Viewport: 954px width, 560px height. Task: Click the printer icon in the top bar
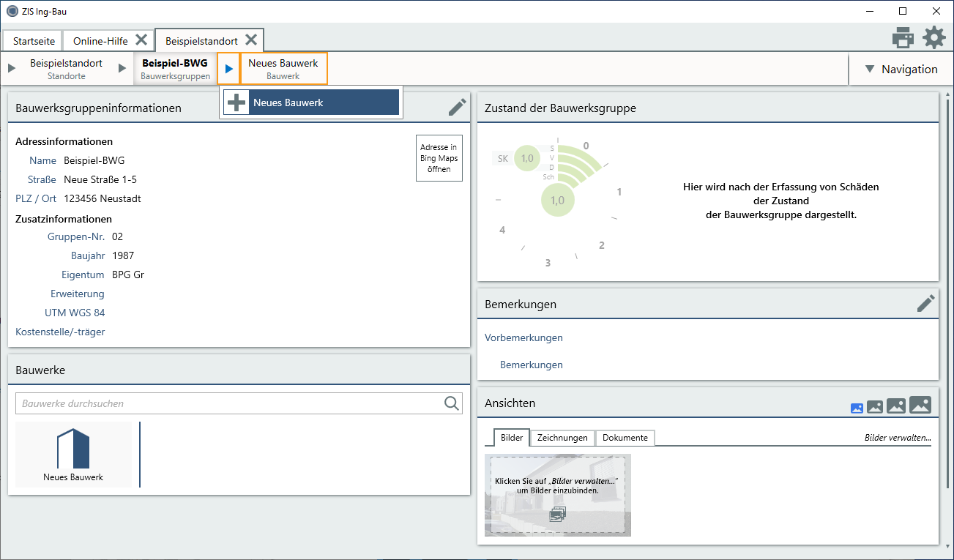point(903,37)
